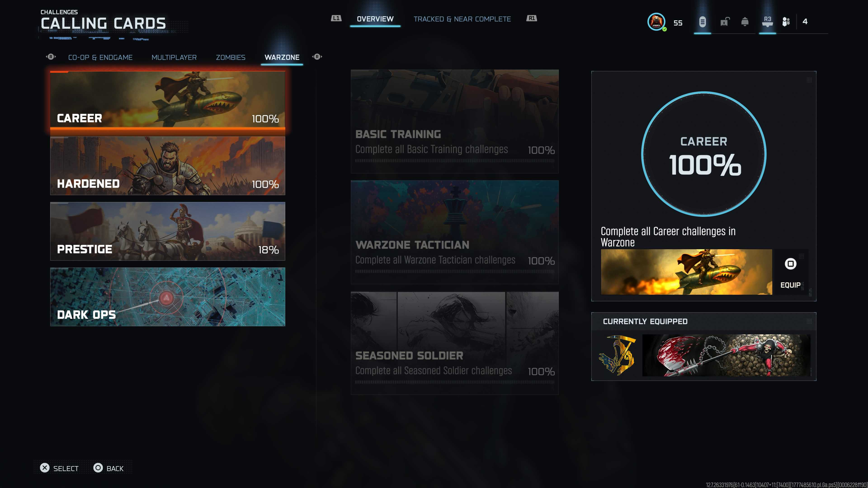868x488 pixels.
Task: Click the Seasoned Soldier 100% value
Action: coord(541,371)
